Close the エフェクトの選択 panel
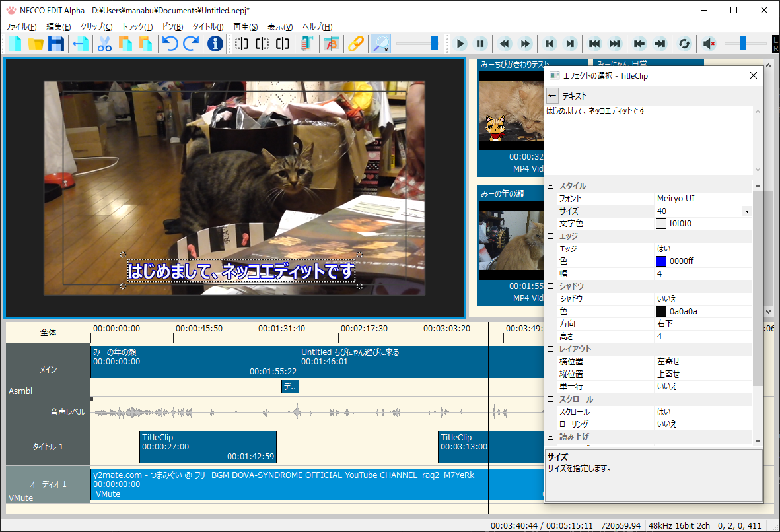 coord(754,75)
